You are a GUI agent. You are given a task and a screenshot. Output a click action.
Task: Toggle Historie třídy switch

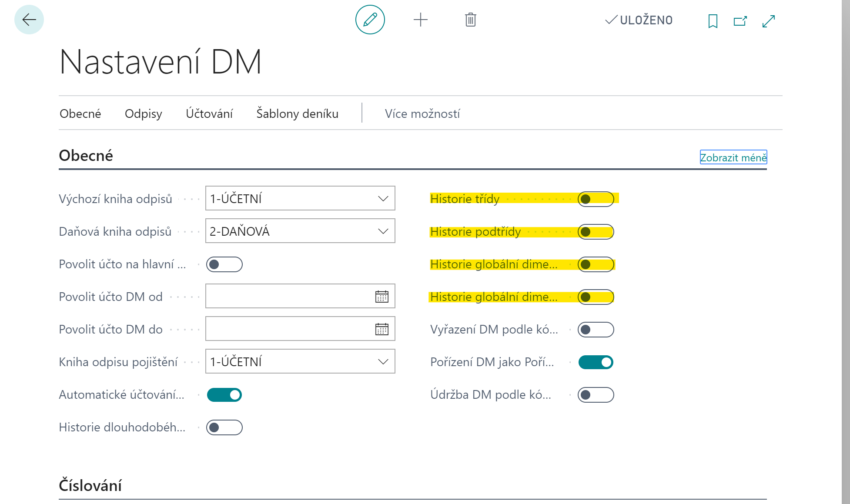pyautogui.click(x=596, y=199)
